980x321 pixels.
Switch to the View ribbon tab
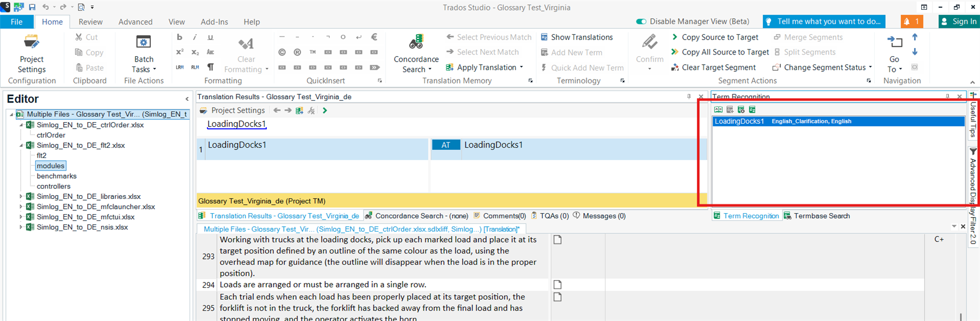[176, 22]
